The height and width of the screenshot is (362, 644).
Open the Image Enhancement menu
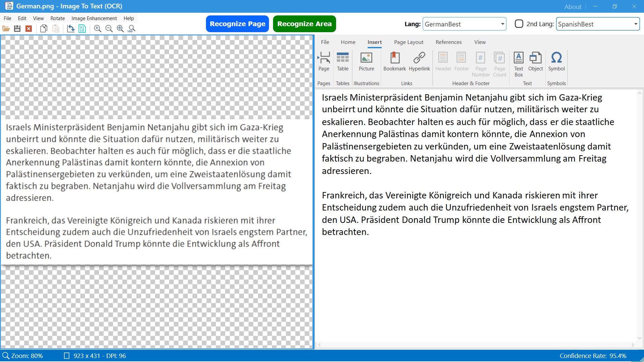click(x=94, y=18)
